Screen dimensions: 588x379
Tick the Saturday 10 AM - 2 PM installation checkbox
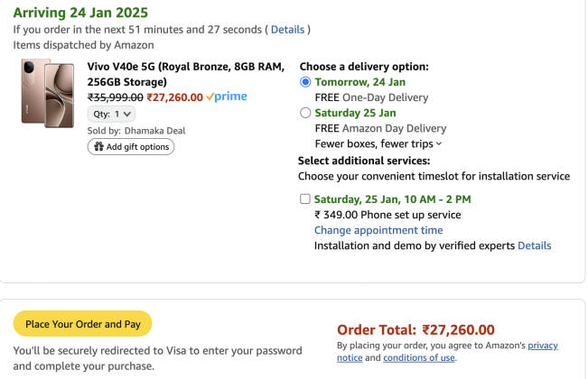[305, 199]
